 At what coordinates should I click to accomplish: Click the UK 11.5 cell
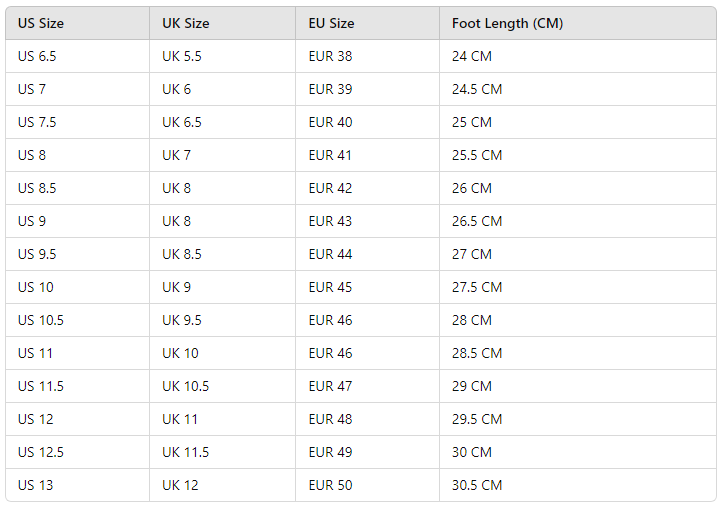[x=186, y=452]
